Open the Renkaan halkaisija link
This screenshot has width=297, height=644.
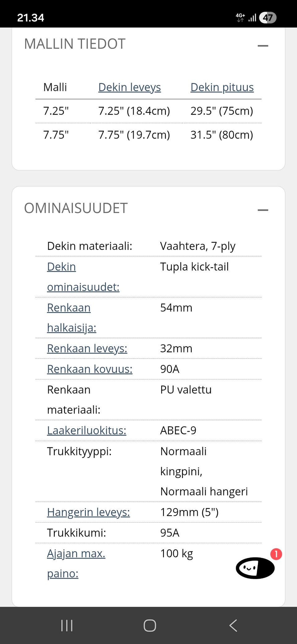pyautogui.click(x=72, y=318)
